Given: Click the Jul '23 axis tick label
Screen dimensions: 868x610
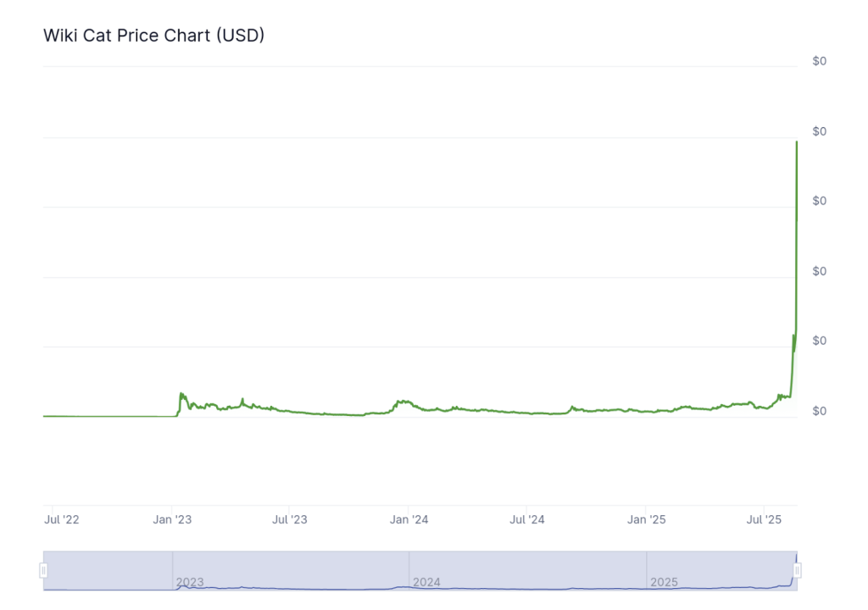Looking at the screenshot, I should click(x=290, y=519).
